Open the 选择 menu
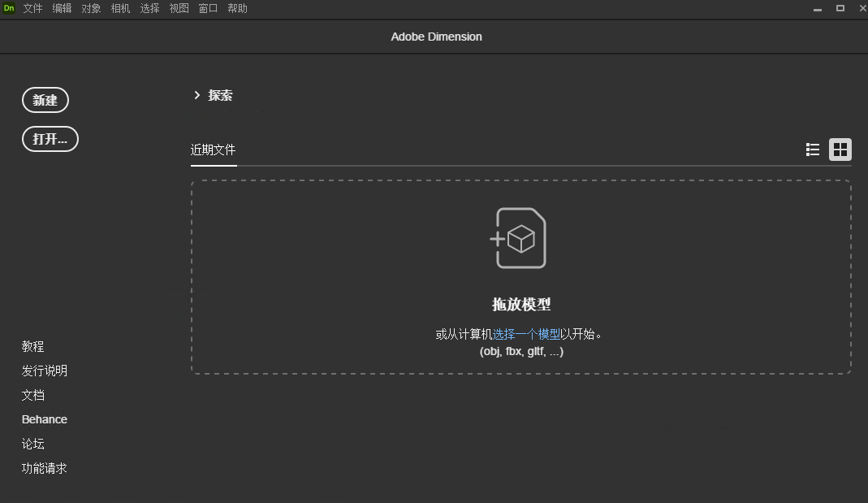The image size is (868, 503). (x=149, y=8)
